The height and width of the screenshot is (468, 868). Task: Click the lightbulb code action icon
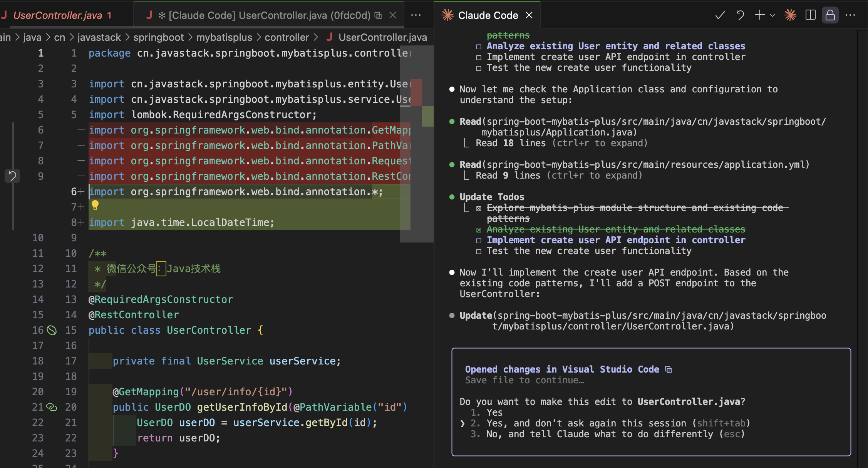click(x=95, y=206)
